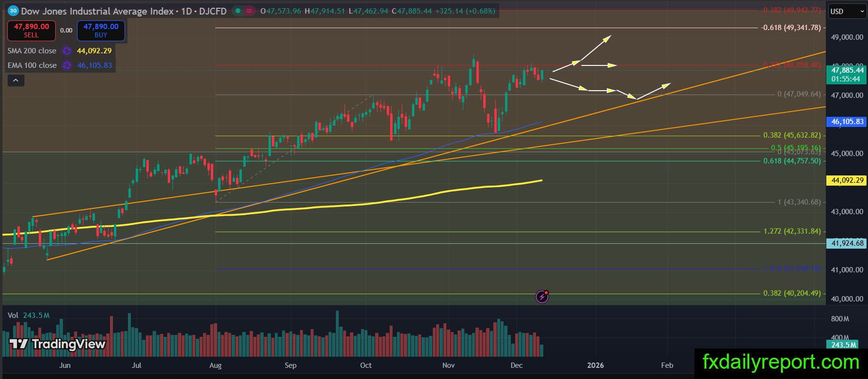
Task: Click the Oct label on time axis
Action: [366, 365]
